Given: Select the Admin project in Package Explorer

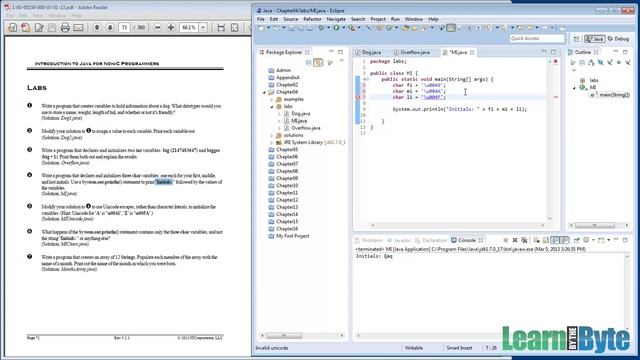Looking at the screenshot, I should [x=280, y=71].
